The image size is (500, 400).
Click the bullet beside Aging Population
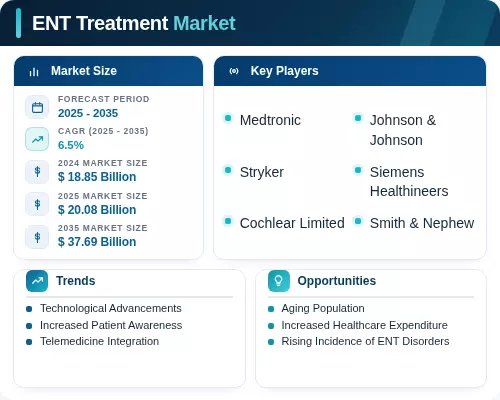pos(271,309)
